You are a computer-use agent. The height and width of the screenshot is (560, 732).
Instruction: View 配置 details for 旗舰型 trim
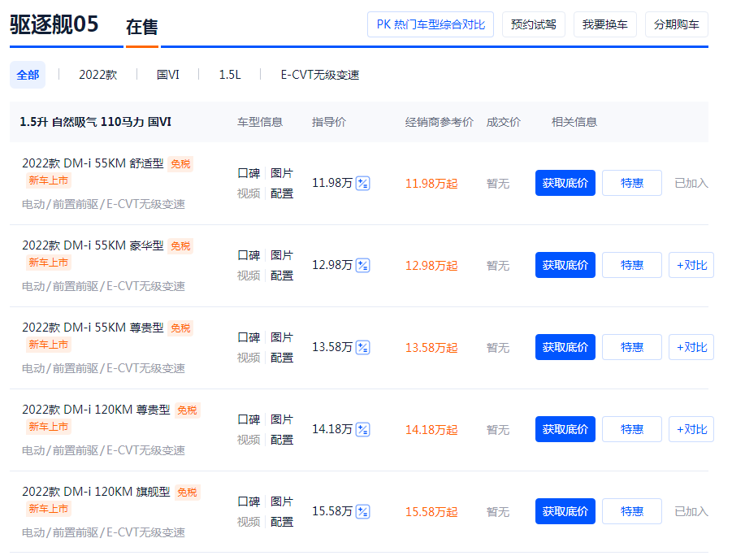point(282,522)
